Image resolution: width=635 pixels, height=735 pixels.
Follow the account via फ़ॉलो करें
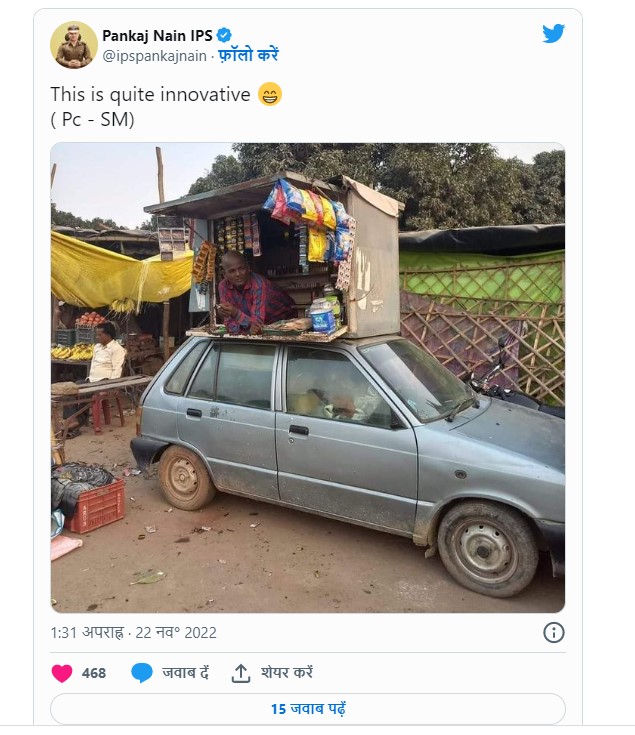(244, 55)
